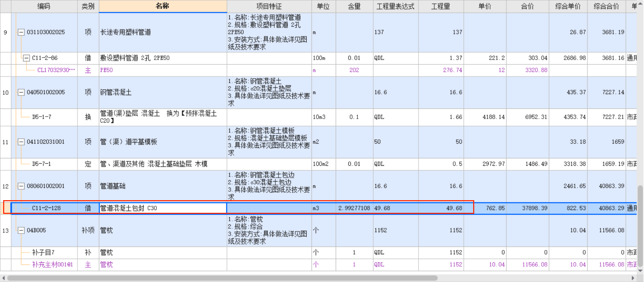The width and height of the screenshot is (644, 282).
Task: Click the 类别 column header
Action: click(x=88, y=6)
